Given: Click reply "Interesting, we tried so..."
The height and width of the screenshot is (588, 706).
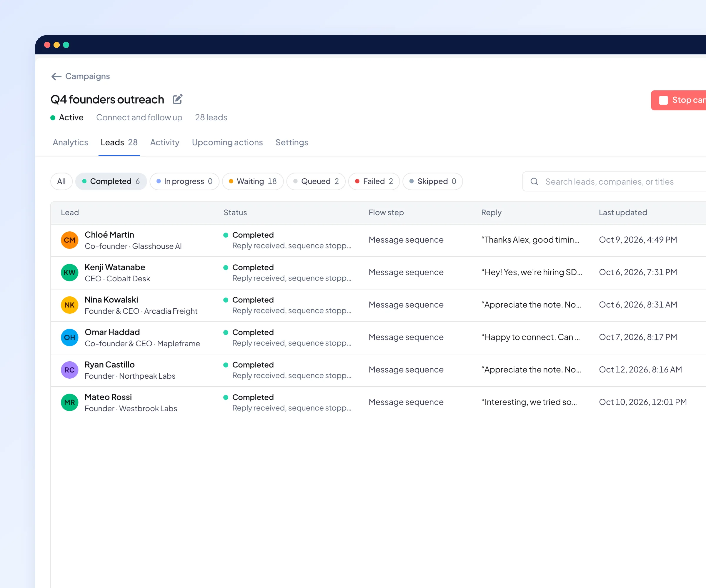Looking at the screenshot, I should tap(529, 402).
